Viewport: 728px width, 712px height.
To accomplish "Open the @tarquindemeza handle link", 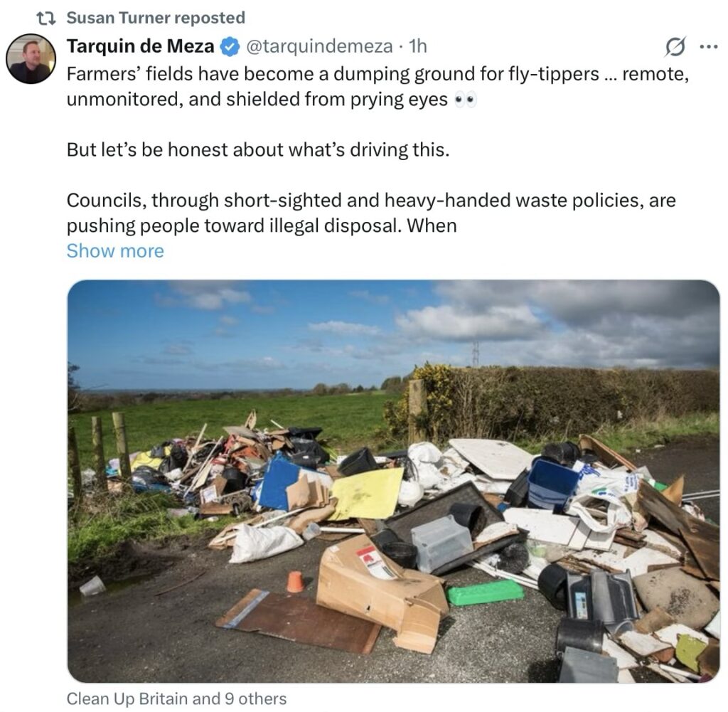I will click(318, 47).
